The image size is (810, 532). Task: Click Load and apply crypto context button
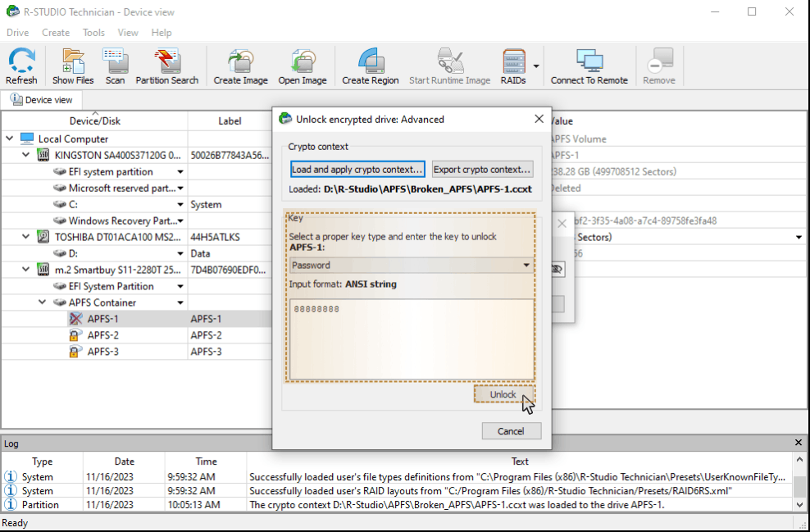pos(357,170)
